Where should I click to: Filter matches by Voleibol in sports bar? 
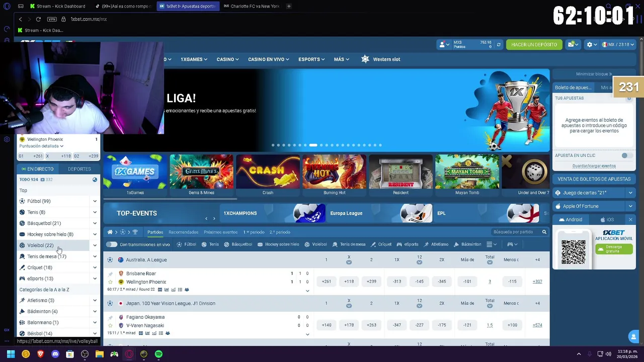(x=316, y=244)
